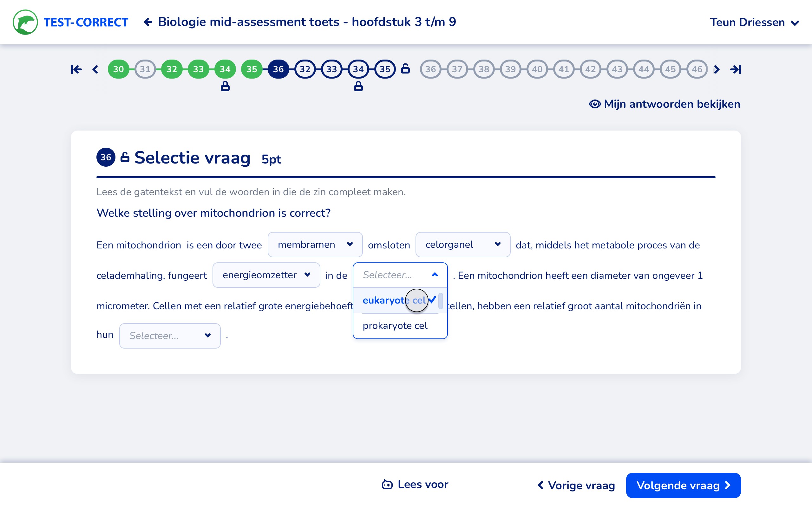Screen dimensions: 812x507
Task: Click the right chevron in the question navigator
Action: [717, 69]
